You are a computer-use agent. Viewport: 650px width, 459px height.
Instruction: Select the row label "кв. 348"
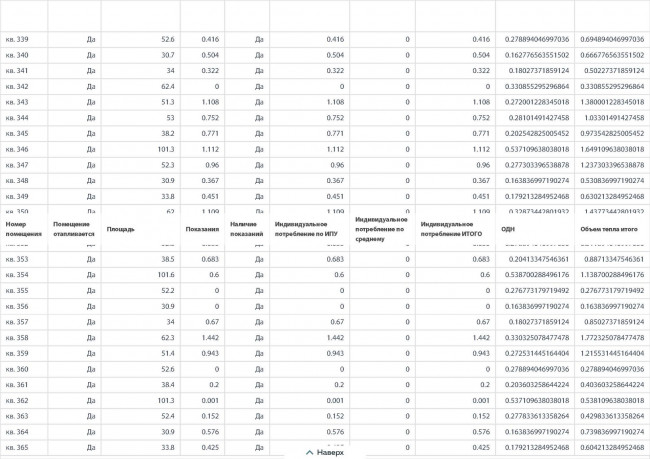17,181
